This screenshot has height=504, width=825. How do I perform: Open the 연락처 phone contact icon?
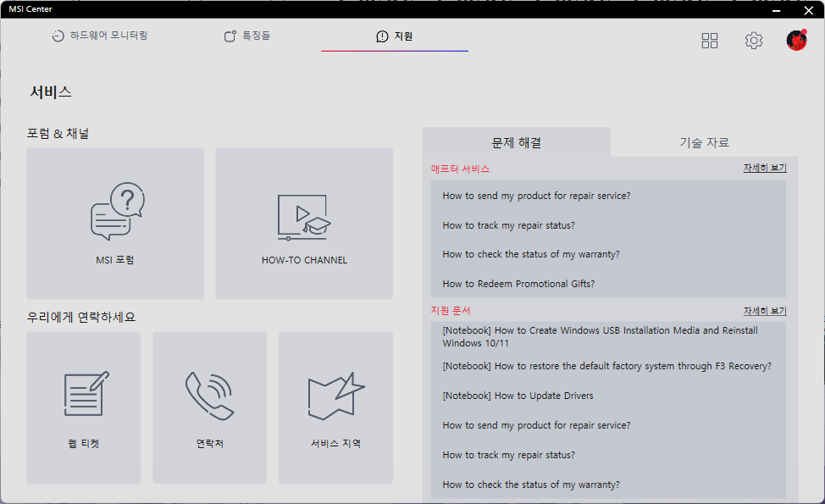(209, 407)
